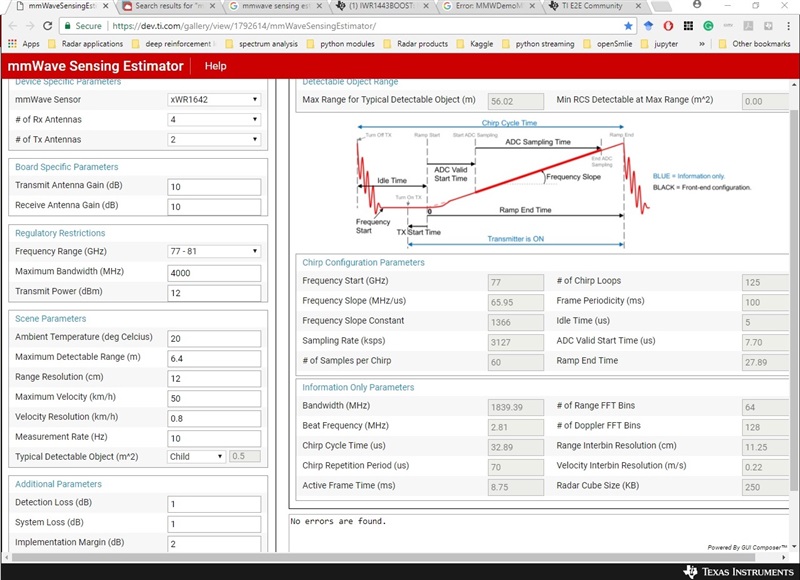Click the Detection Loss input field

coord(214,503)
